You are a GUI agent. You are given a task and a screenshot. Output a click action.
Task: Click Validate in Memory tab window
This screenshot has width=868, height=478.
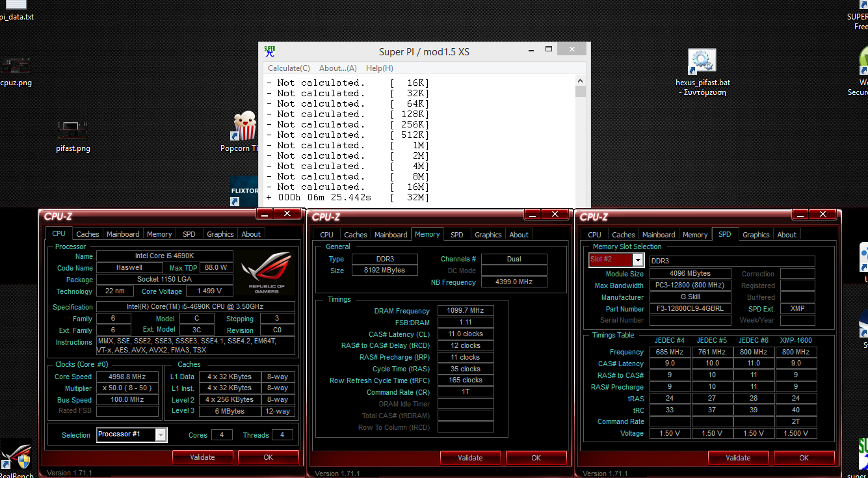[x=470, y=458]
